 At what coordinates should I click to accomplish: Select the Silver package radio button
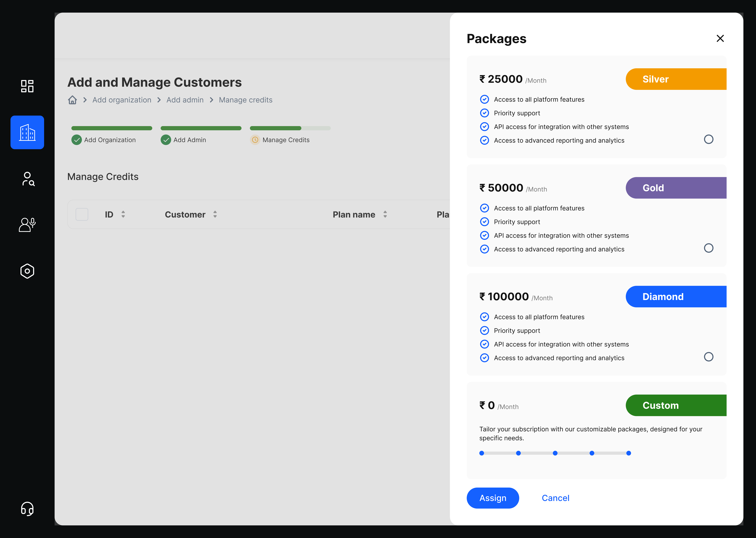[708, 139]
